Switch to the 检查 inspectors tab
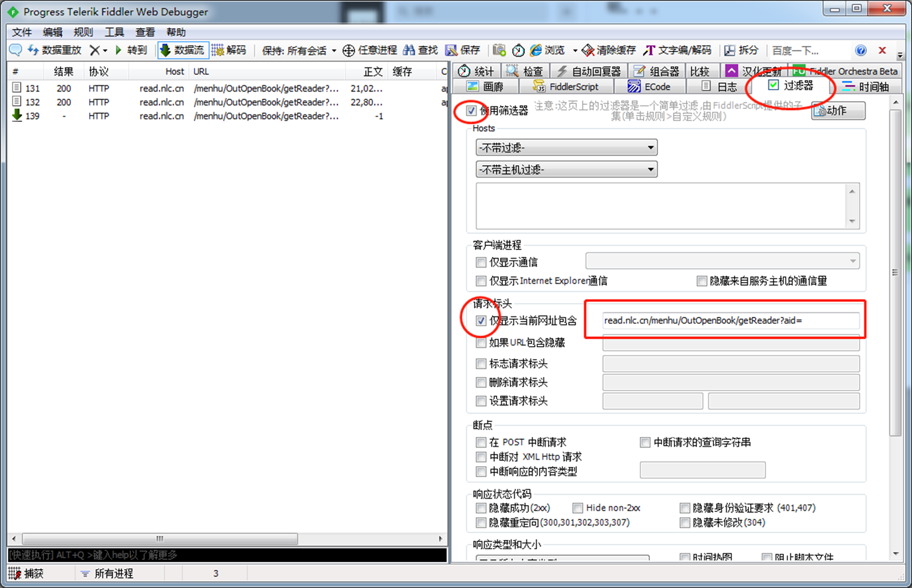This screenshot has width=912, height=588. (x=525, y=71)
